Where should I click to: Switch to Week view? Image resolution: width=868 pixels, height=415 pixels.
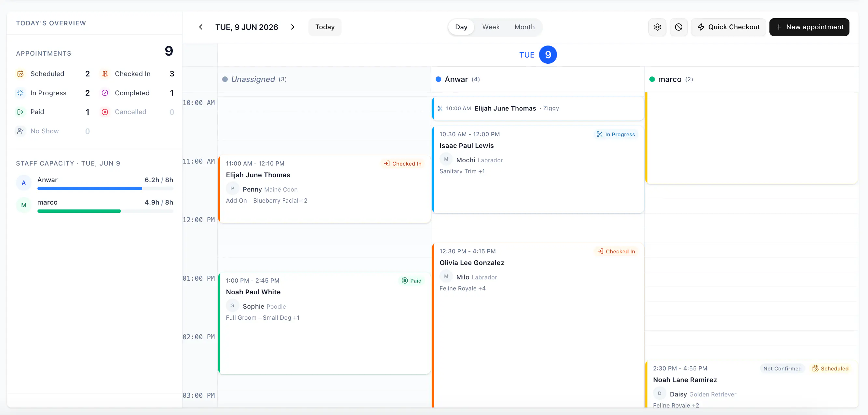(x=491, y=27)
